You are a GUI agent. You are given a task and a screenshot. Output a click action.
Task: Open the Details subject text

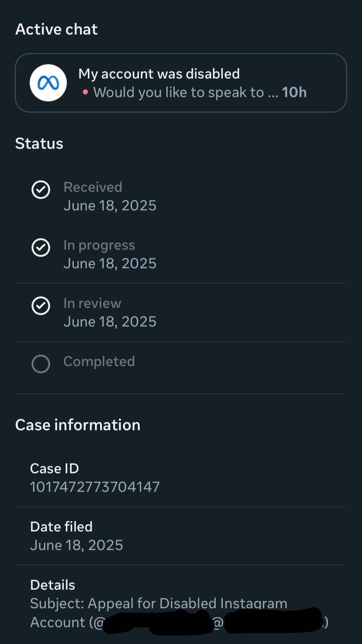click(x=179, y=613)
